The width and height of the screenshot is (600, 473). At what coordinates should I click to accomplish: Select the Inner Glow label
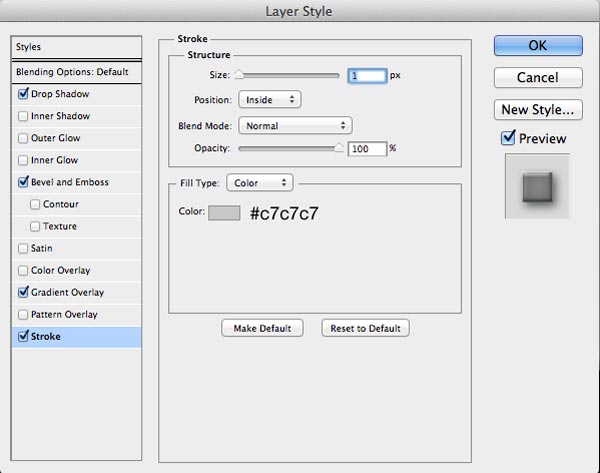pos(54,160)
